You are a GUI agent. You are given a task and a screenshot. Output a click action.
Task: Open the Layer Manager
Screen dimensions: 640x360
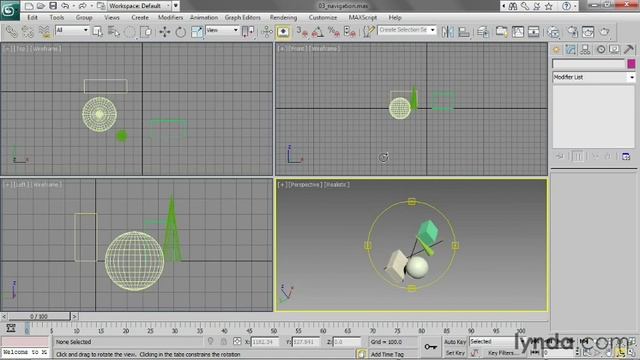(x=483, y=31)
